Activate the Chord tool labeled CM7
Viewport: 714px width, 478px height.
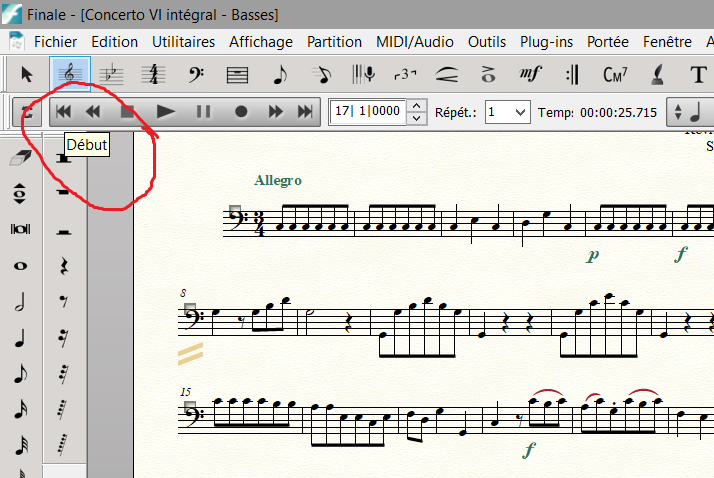click(x=614, y=74)
